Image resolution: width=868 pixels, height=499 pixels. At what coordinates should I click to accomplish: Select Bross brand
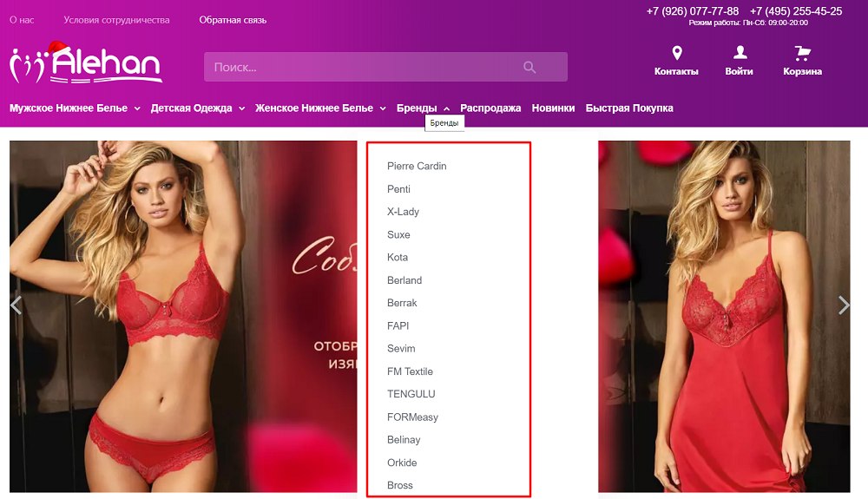400,486
